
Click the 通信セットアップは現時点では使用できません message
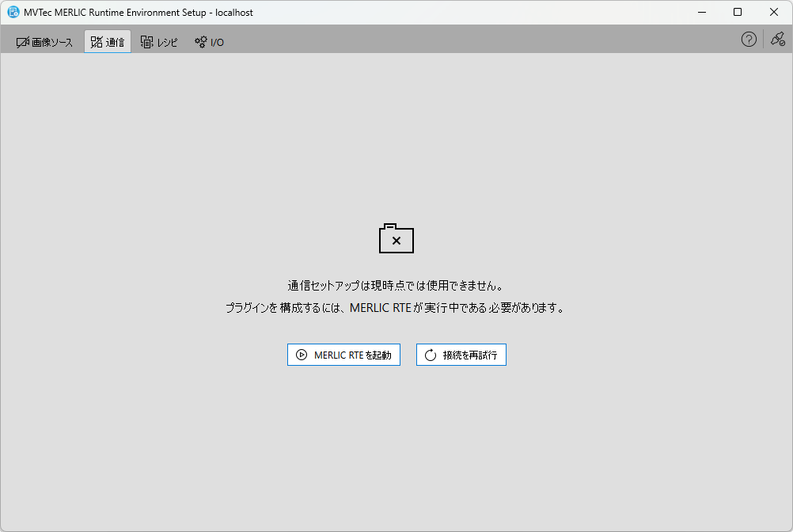click(396, 286)
